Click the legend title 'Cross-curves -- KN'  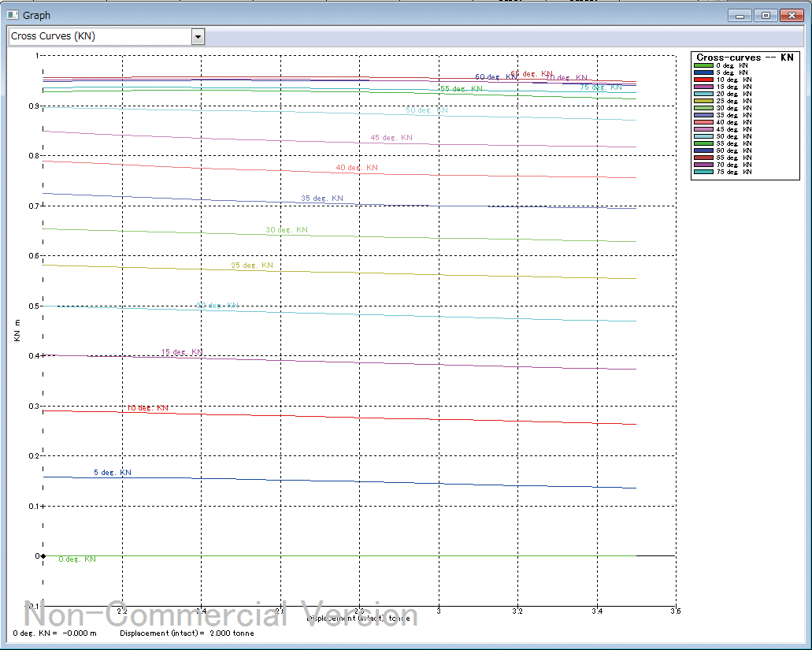(x=745, y=58)
